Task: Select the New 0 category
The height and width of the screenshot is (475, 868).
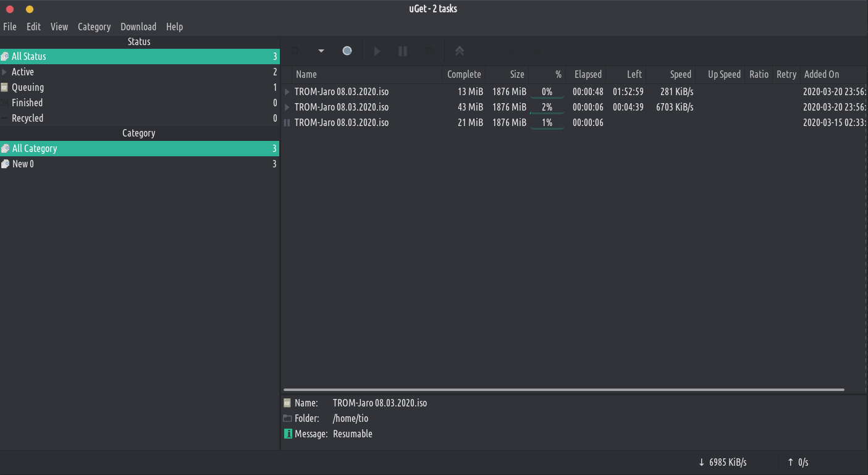Action: (23, 164)
